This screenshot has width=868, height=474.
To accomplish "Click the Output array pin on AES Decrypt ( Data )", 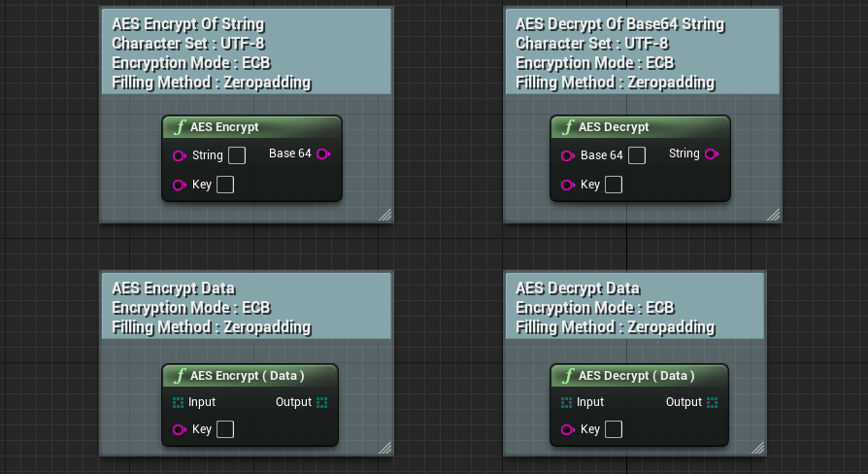I will click(x=713, y=402).
